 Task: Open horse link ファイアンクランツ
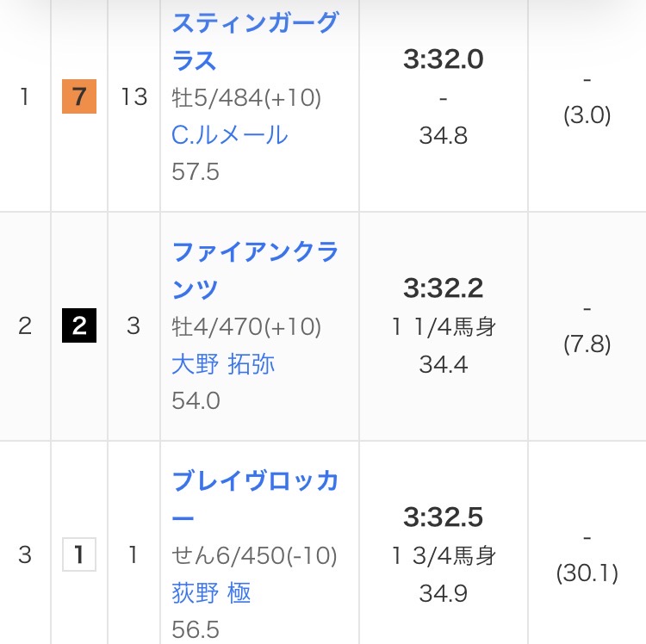pyautogui.click(x=255, y=270)
